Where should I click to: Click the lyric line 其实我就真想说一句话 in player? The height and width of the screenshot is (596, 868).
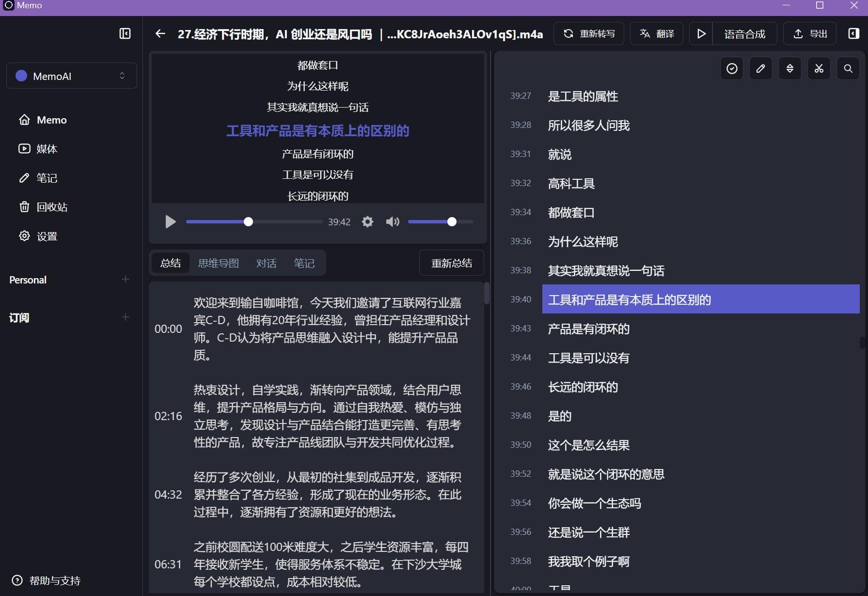click(318, 107)
